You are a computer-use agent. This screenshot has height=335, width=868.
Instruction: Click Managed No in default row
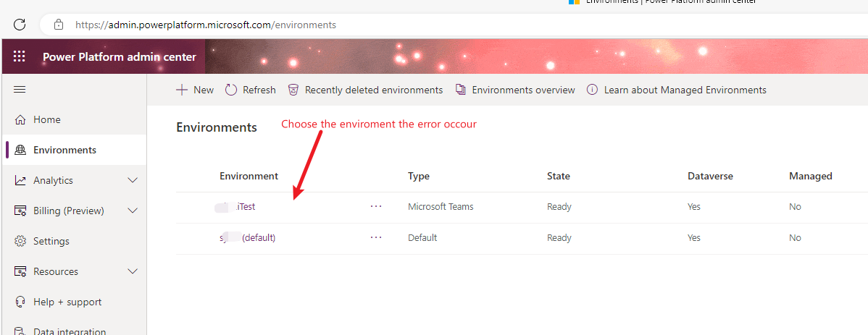[796, 238]
